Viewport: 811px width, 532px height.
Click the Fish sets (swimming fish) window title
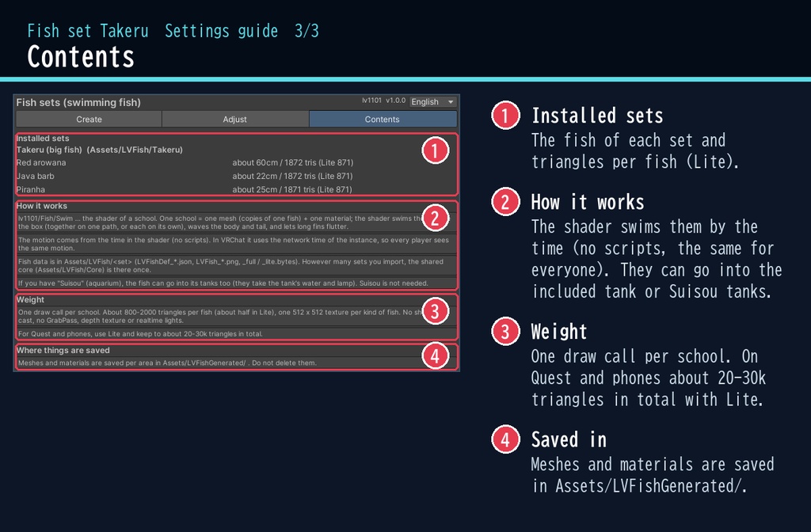tap(78, 102)
